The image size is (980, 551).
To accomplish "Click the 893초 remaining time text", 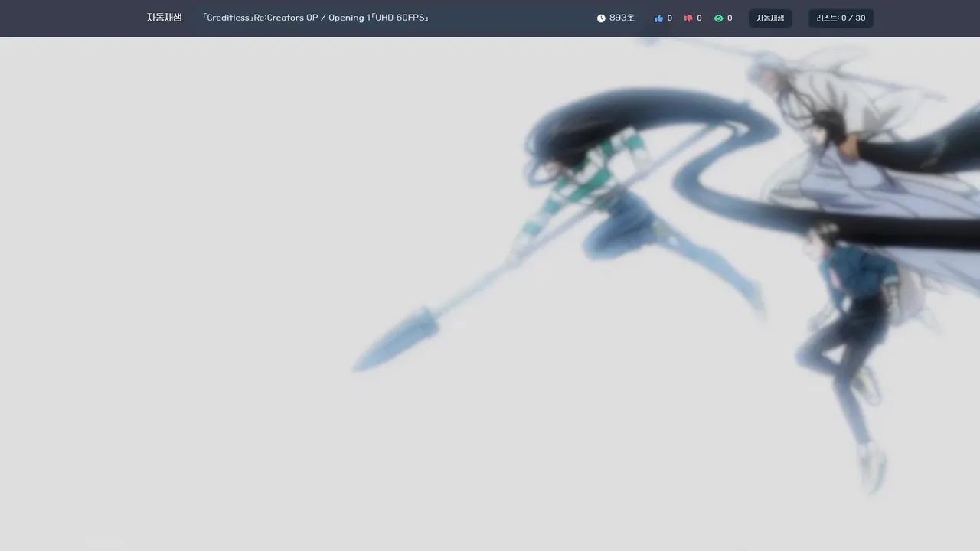I will (x=622, y=18).
